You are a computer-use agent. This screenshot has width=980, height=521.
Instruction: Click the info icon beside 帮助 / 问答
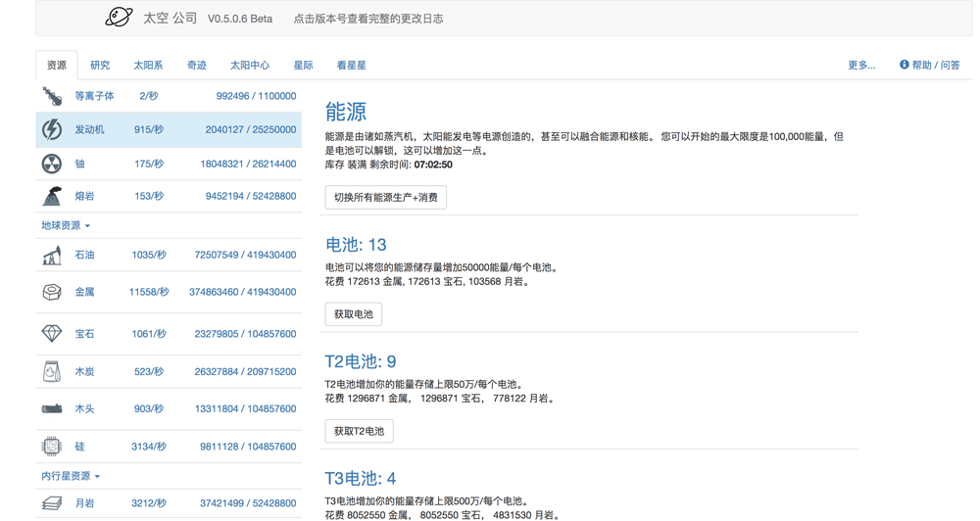[904, 65]
